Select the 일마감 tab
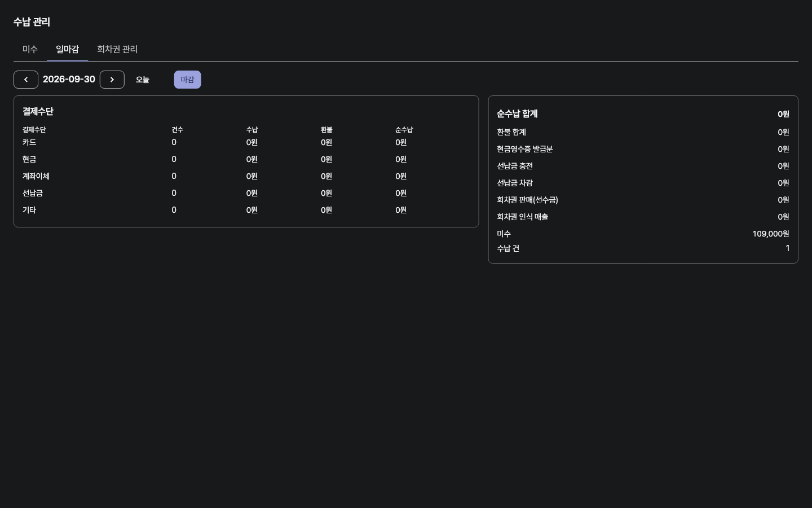812x508 pixels. [67, 49]
